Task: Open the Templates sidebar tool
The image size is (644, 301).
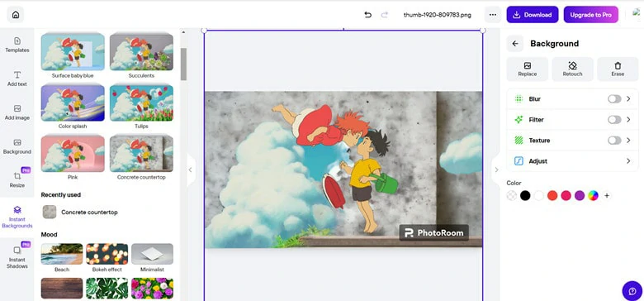Action: click(17, 45)
